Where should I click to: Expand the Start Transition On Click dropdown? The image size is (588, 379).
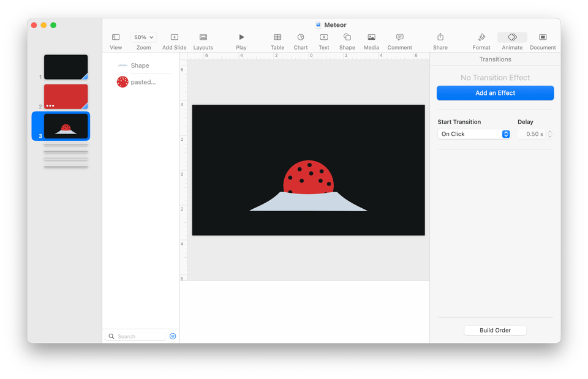click(474, 134)
